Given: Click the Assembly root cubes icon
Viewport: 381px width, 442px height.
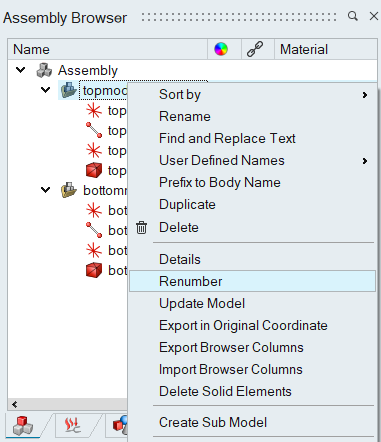Looking at the screenshot, I should pos(44,70).
